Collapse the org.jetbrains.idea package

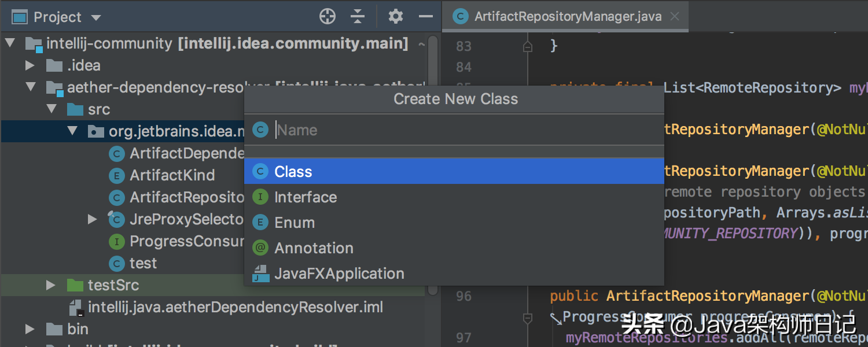click(72, 131)
